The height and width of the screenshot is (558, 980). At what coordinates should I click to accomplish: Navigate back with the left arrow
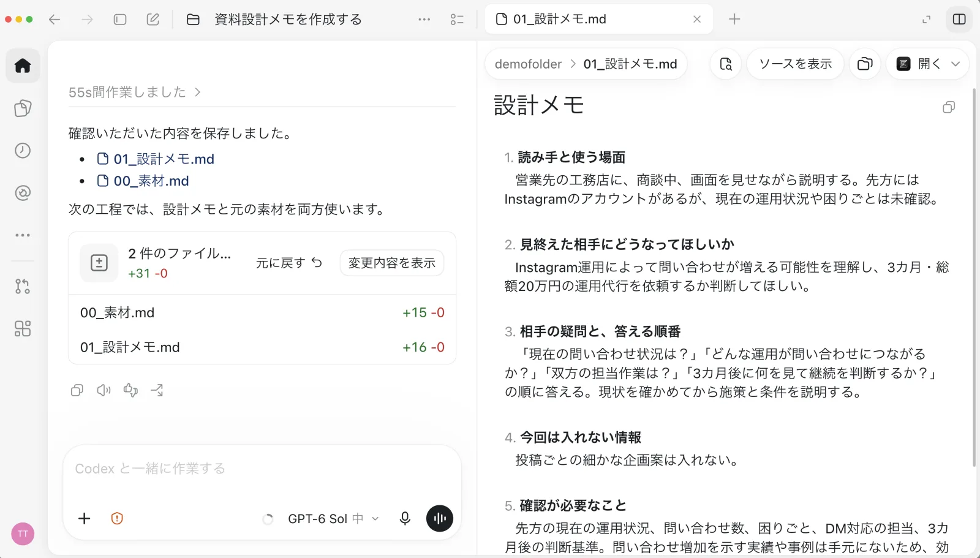pyautogui.click(x=55, y=20)
